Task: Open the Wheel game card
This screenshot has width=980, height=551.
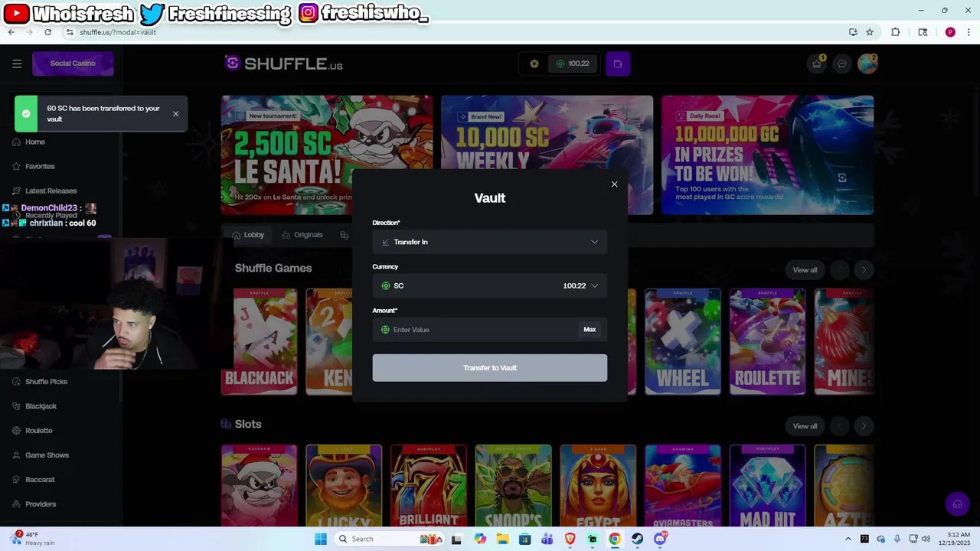Action: [682, 342]
